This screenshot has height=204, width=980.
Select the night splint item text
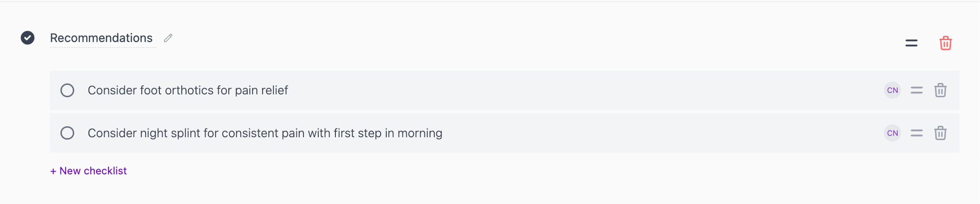265,133
